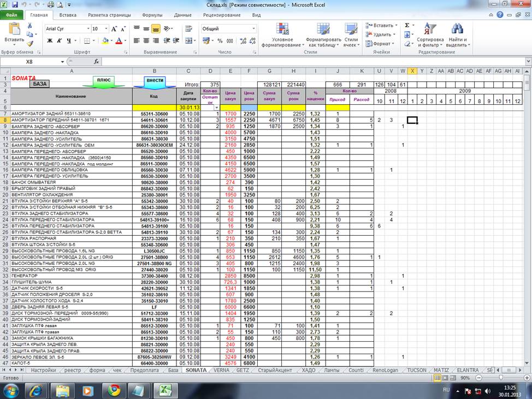This screenshot has height=399, width=532.
Task: Click the AutoSum sigma icon
Action: [x=407, y=26]
